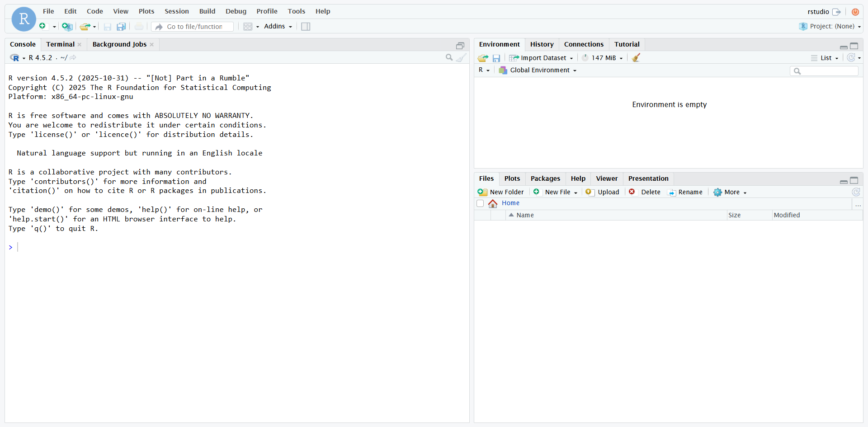The height and width of the screenshot is (427, 868).
Task: Expand the Addins dropdown
Action: point(278,26)
